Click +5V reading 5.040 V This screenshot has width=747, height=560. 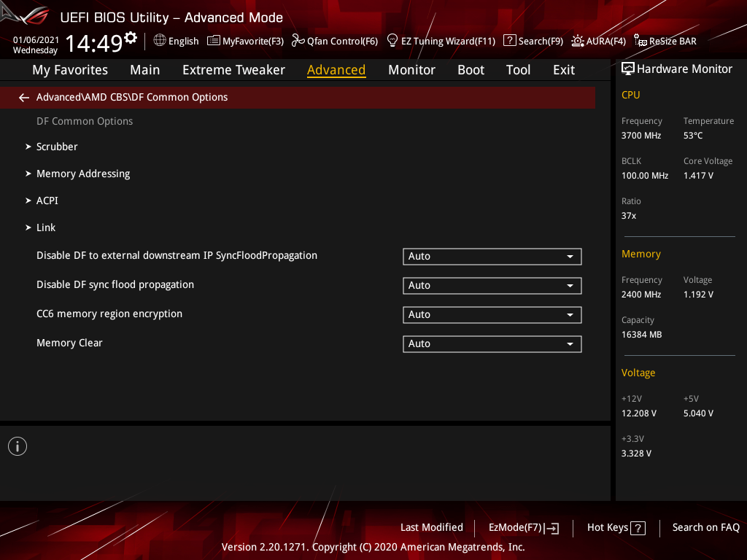[698, 413]
